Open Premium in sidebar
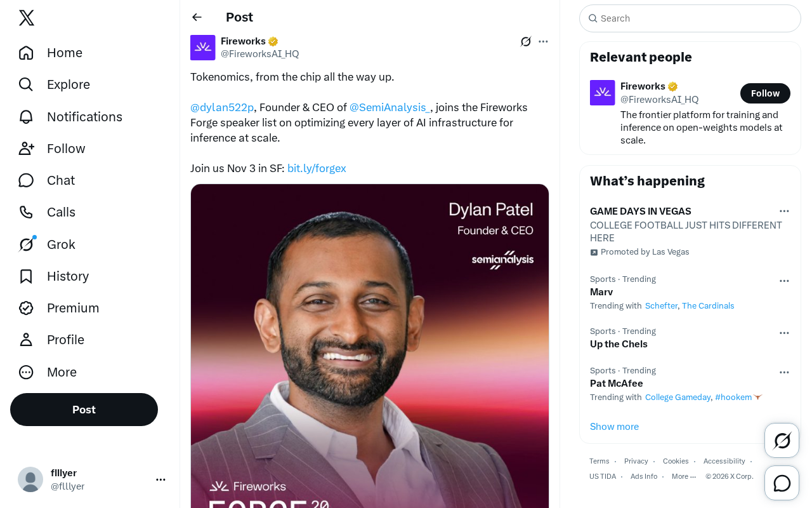Image resolution: width=812 pixels, height=508 pixels. (59, 308)
